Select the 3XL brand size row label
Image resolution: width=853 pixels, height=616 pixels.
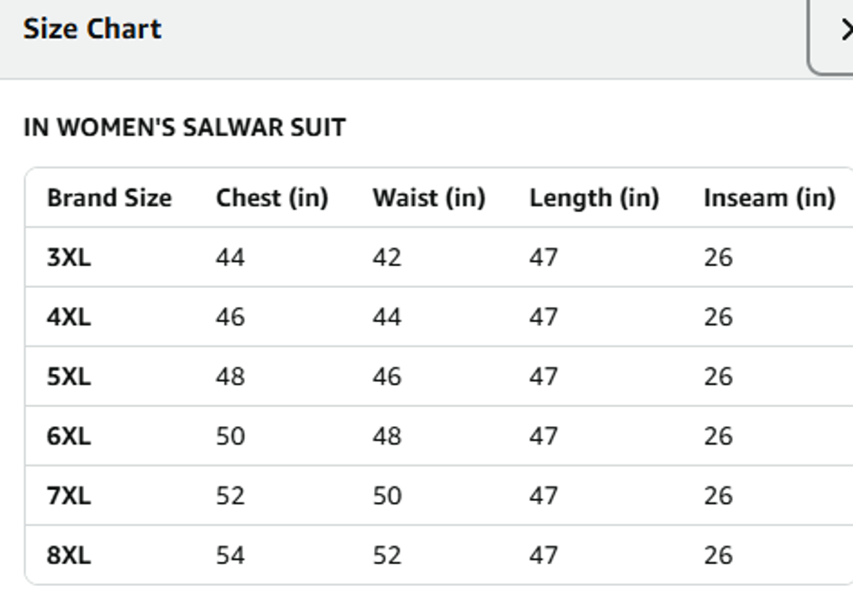tap(69, 257)
